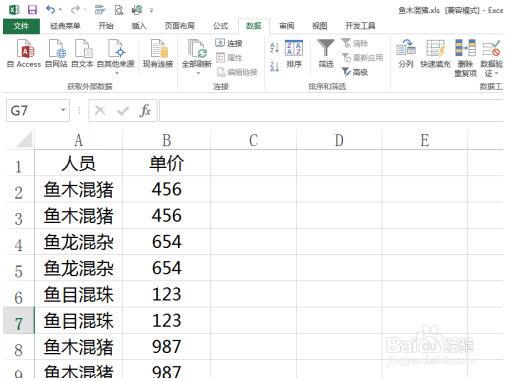Open the 现有连接 existing connections icon
Image resolution: width=506 pixels, height=381 pixels.
(158, 49)
